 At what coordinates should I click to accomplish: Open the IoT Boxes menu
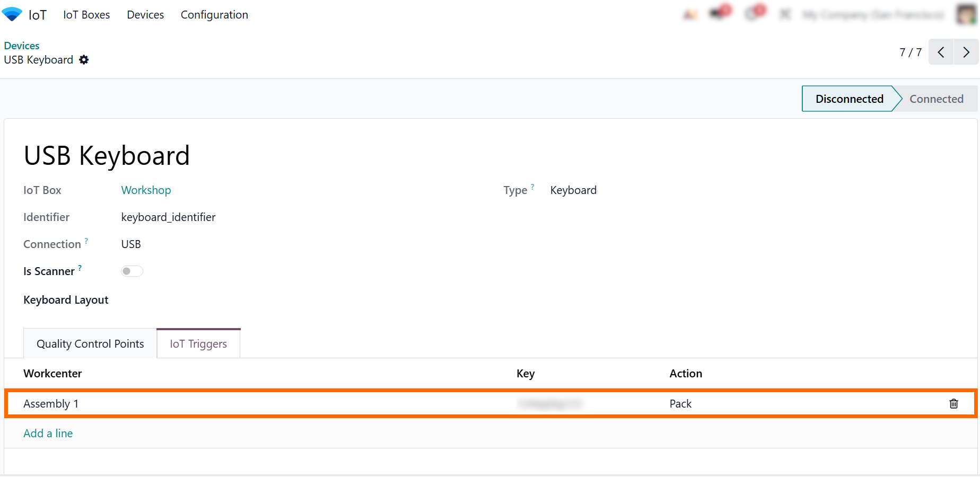[x=86, y=15]
